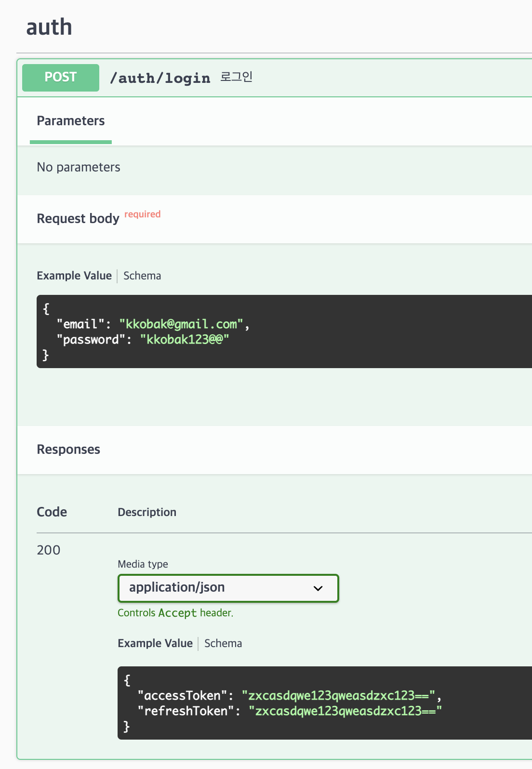The height and width of the screenshot is (769, 532).
Task: Click the Controls Accept header note
Action: coord(175,613)
